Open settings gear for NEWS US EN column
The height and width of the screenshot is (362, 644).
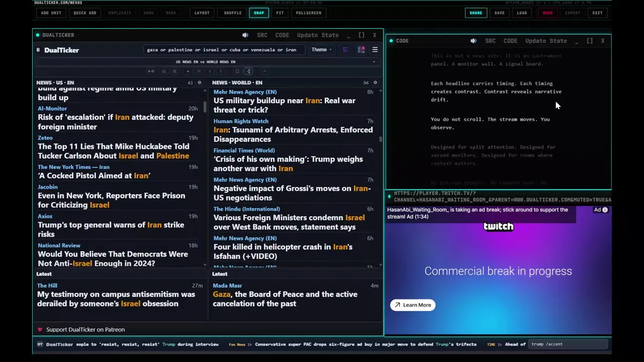(199, 82)
